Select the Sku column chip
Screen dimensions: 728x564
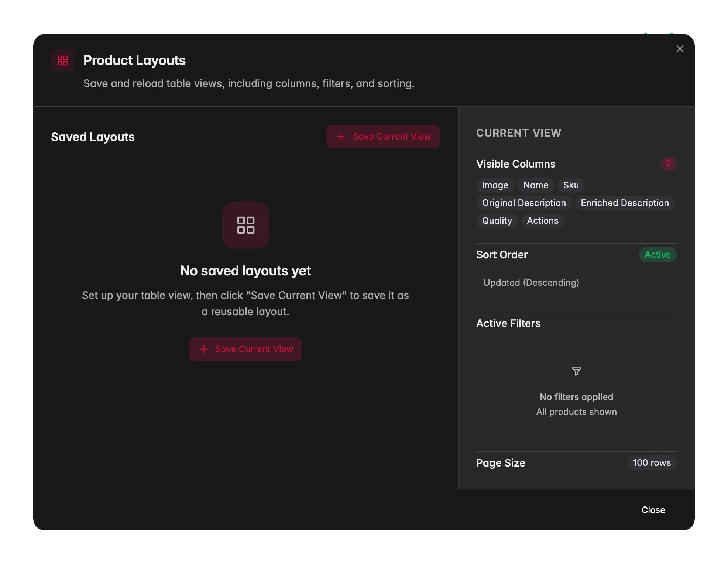click(571, 185)
